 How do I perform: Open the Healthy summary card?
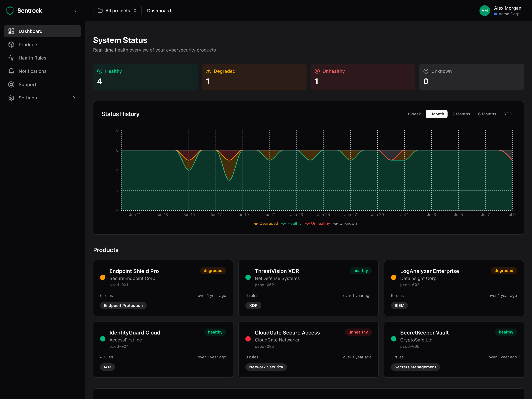coord(145,77)
